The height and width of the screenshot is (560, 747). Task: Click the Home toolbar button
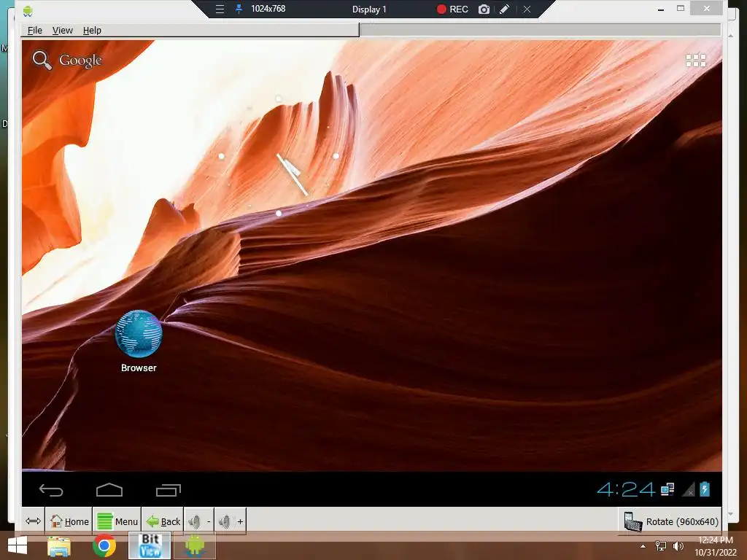pos(69,521)
